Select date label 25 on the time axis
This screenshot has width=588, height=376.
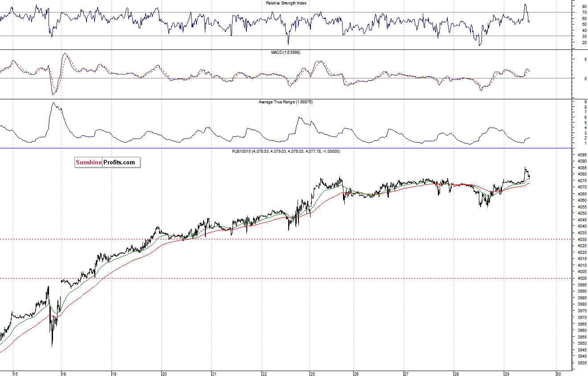(x=313, y=373)
